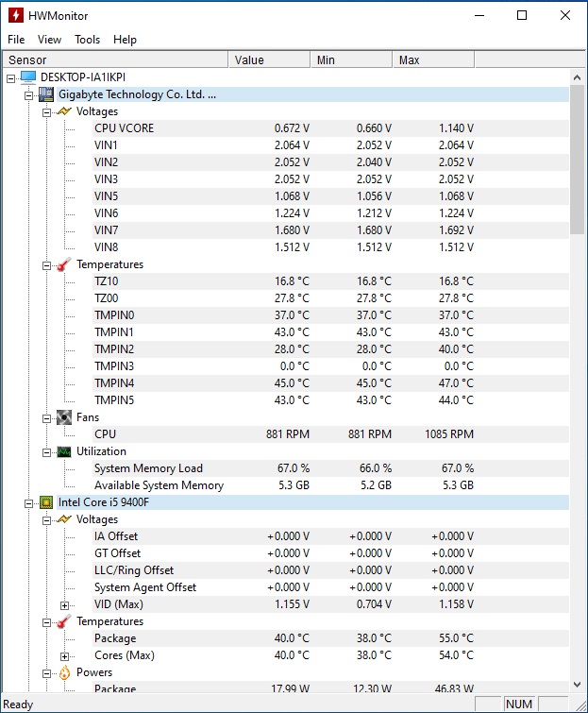Viewport: 588px width, 713px height.
Task: Select the CPU VCORE row
Action: 330,128
